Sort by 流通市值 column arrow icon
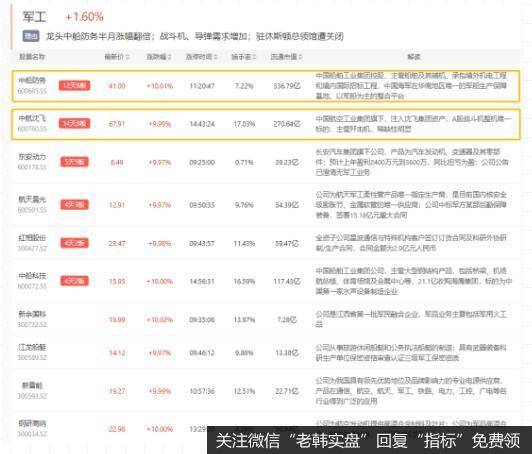Viewport: 532px width, 454px height. coord(300,57)
